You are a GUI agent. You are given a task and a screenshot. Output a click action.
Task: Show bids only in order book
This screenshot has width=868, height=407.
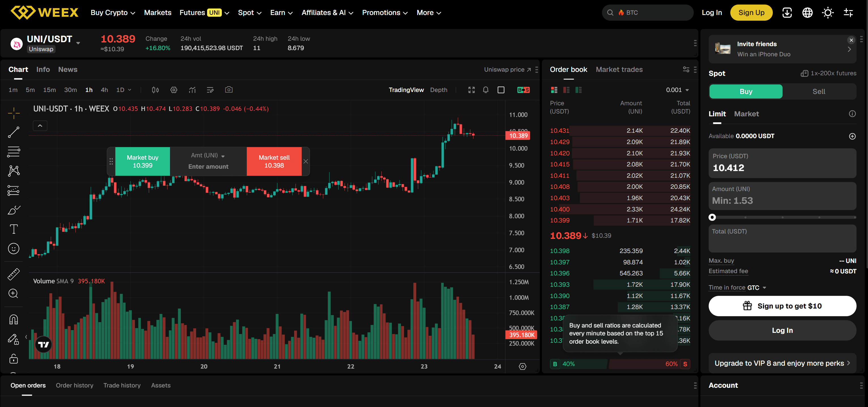(578, 90)
